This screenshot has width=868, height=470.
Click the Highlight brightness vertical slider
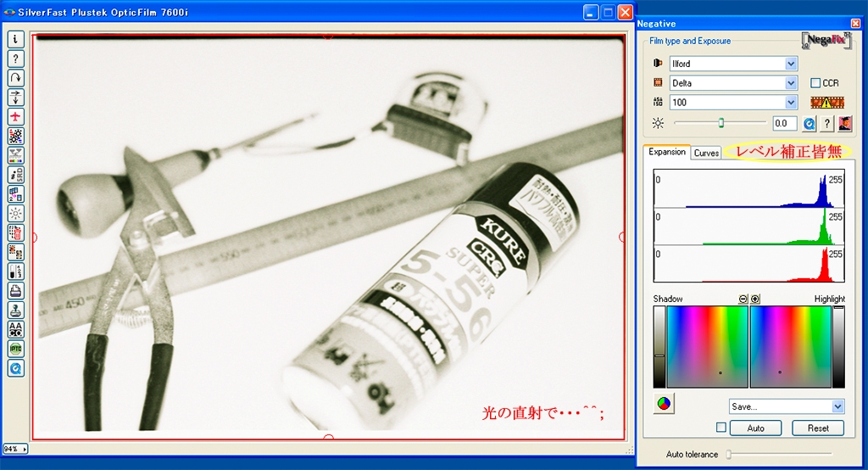pos(839,346)
